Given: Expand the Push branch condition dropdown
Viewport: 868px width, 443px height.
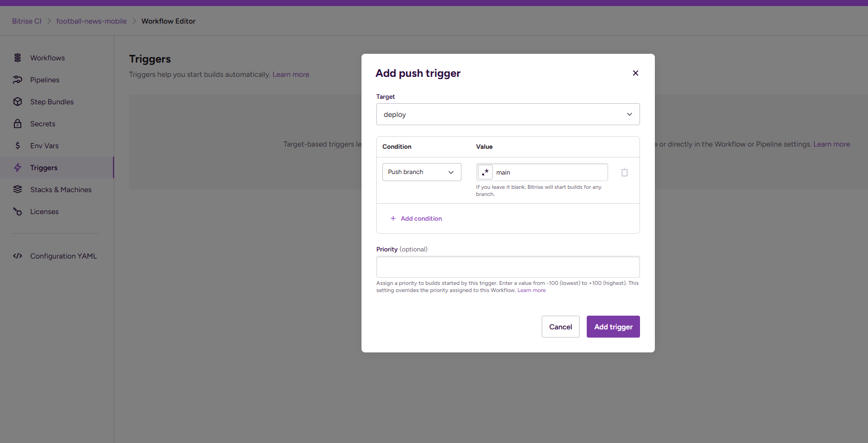Looking at the screenshot, I should coord(421,172).
